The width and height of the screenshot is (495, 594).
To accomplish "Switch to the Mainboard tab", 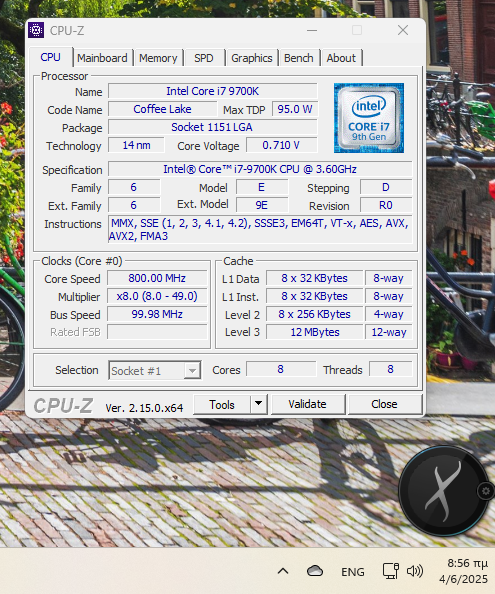I will click(102, 58).
